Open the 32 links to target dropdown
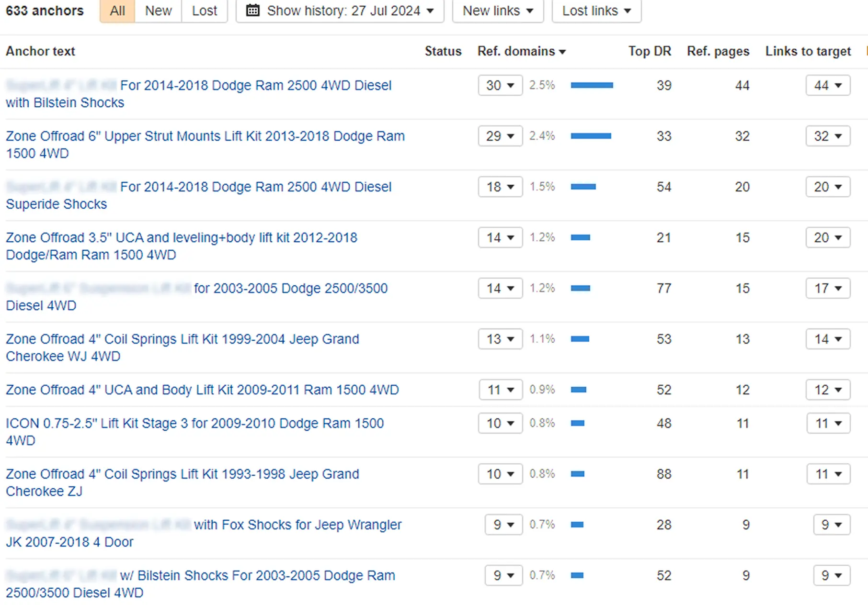 [x=828, y=136]
